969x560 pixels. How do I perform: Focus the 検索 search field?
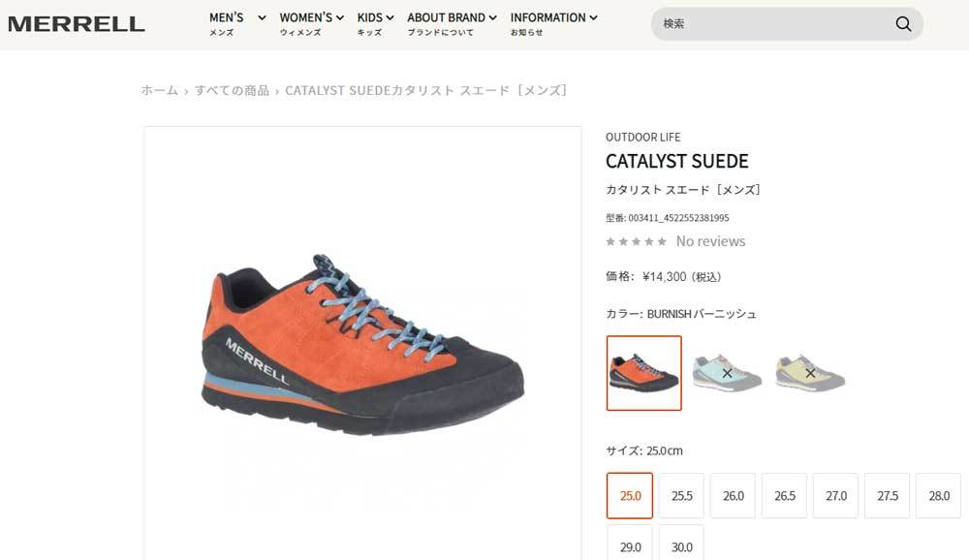click(x=772, y=24)
